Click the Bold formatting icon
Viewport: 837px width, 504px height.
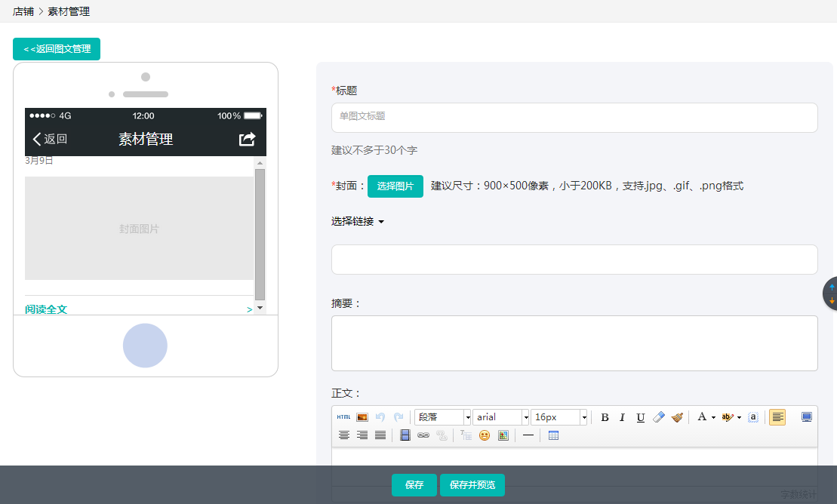click(605, 417)
